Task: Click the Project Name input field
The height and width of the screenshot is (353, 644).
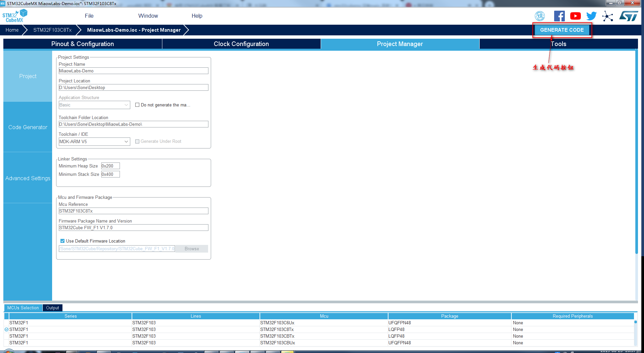Action: pos(134,71)
